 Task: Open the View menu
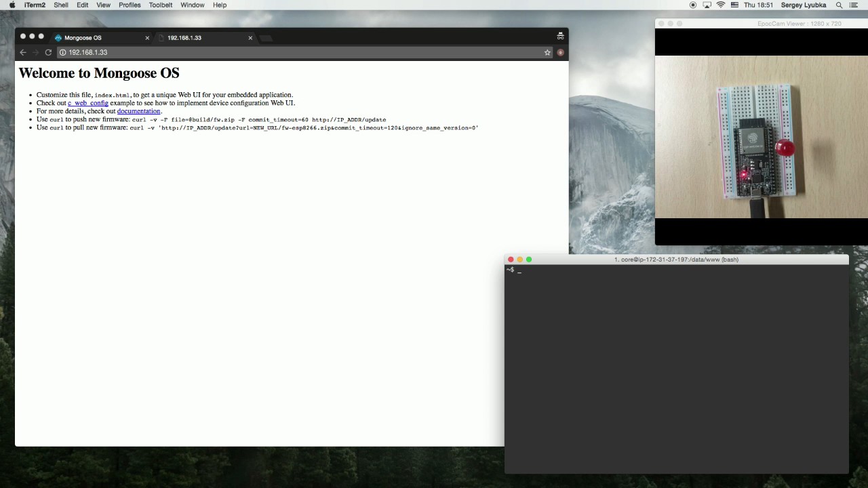[x=103, y=5]
